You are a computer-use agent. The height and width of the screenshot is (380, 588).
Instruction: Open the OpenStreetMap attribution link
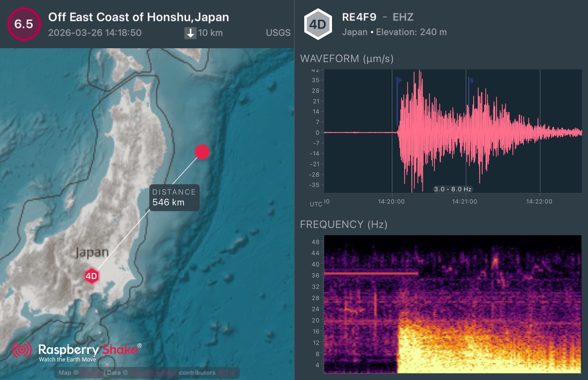(153, 372)
